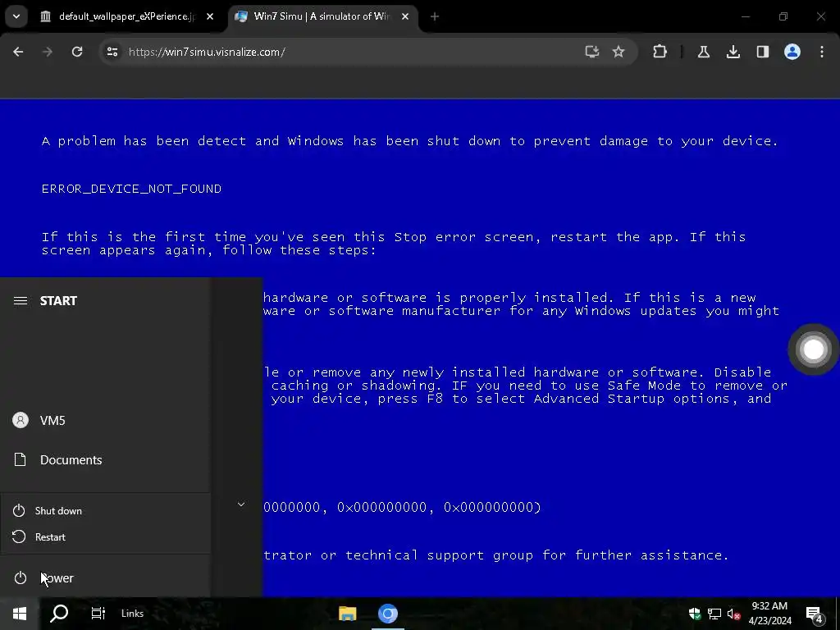Close the Win7 Simu tab
Screen dimensions: 840x630
405,16
